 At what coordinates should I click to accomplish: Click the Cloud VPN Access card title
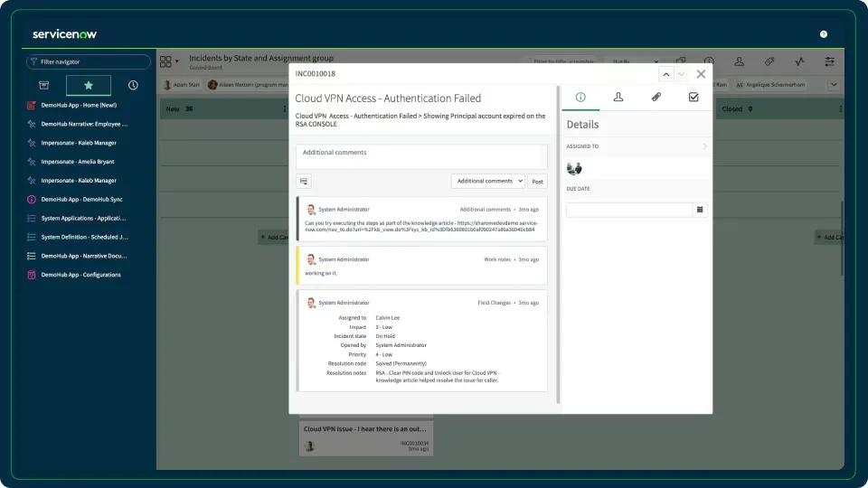tap(388, 99)
